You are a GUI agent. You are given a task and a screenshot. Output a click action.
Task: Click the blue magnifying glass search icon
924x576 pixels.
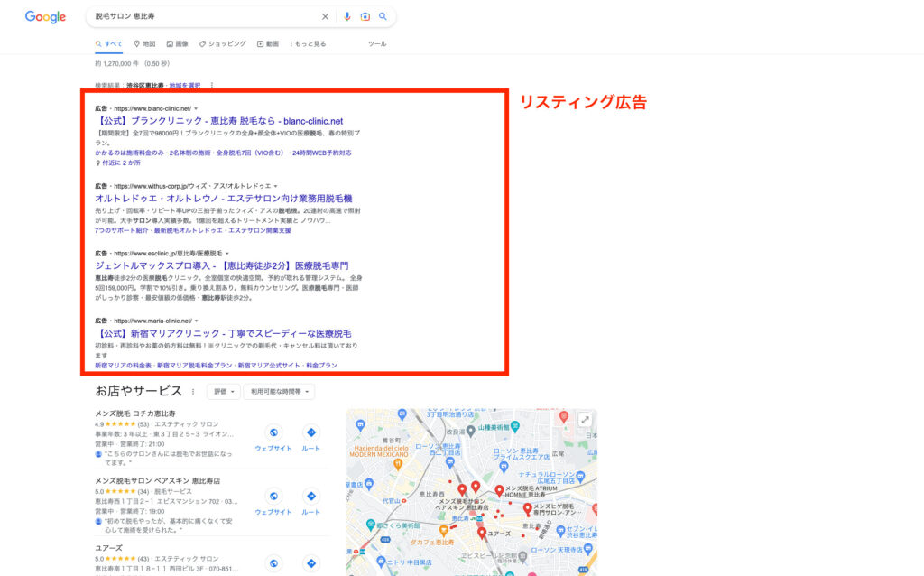[383, 16]
